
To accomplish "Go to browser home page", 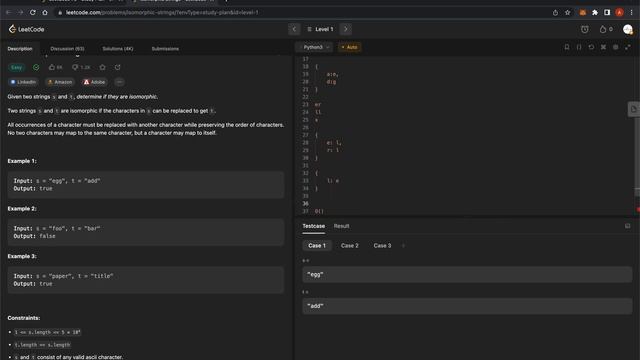I will pos(44,13).
